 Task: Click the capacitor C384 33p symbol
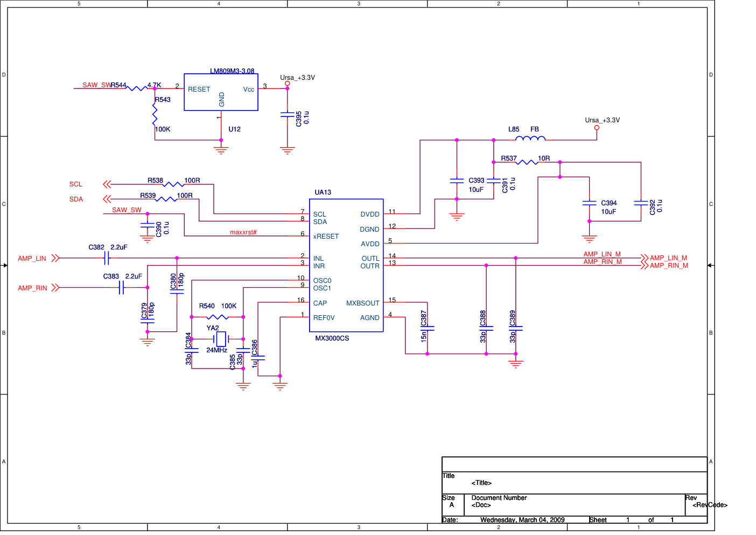pos(192,350)
